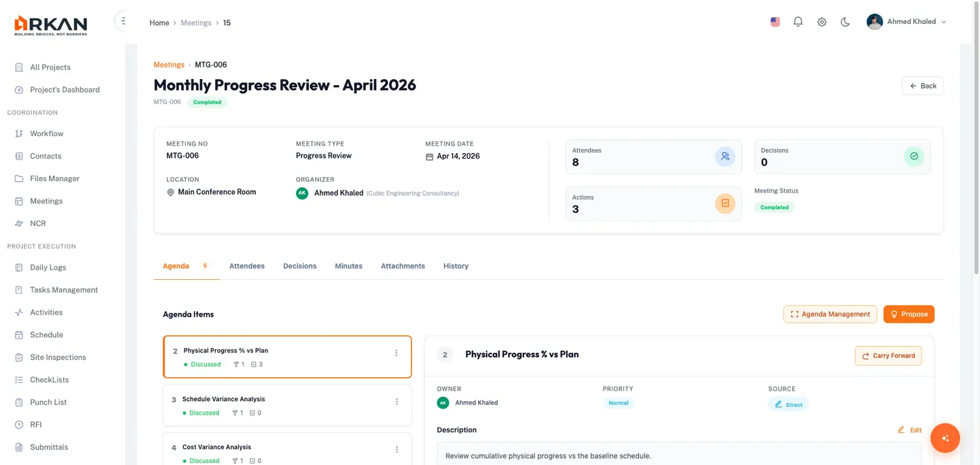Toggle dark mode with the moon icon
Viewport: 980px width, 465px height.
click(x=845, y=22)
